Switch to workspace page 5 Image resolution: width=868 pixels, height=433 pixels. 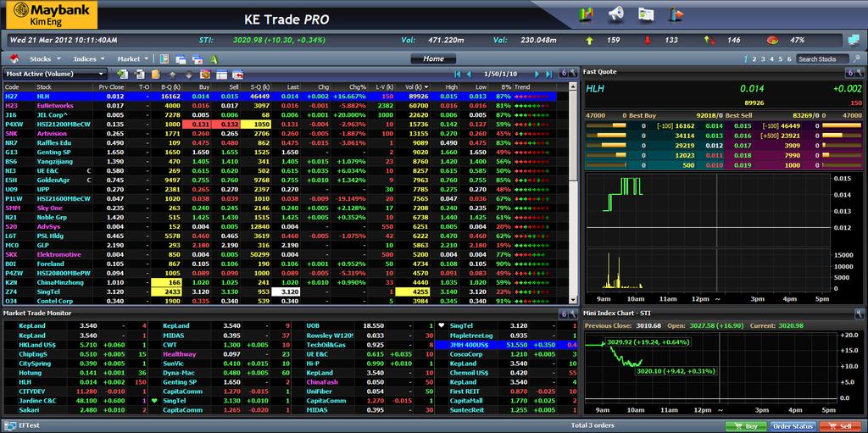[x=781, y=58]
